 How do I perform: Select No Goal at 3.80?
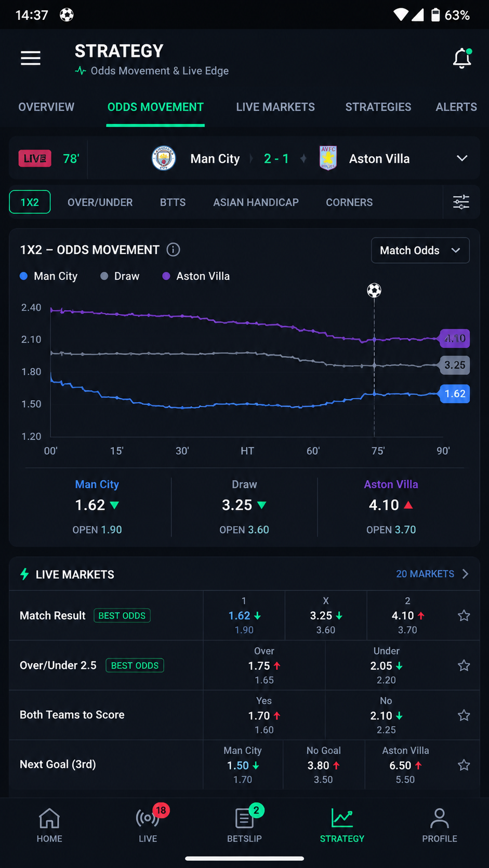click(324, 765)
